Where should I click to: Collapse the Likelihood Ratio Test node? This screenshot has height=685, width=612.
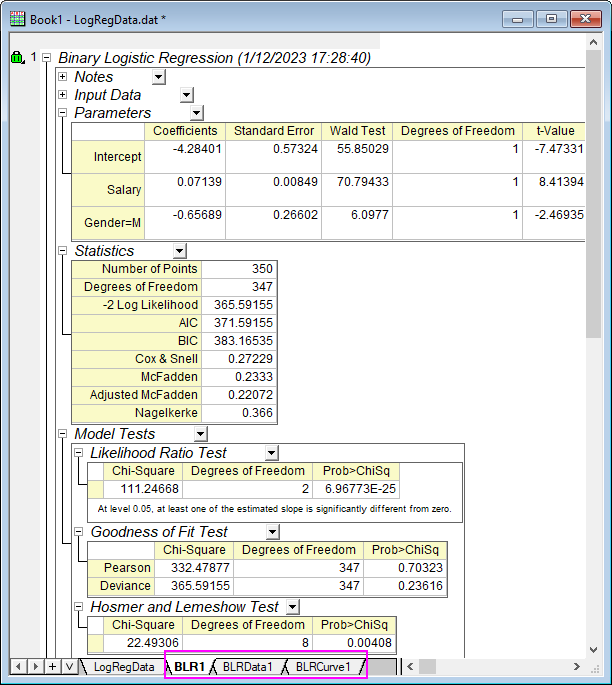[78, 453]
